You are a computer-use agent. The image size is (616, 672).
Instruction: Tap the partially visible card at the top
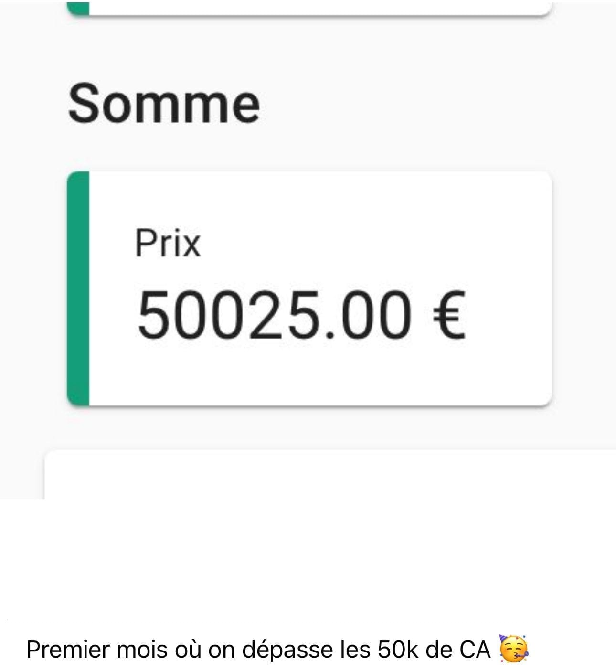pos(315,7)
